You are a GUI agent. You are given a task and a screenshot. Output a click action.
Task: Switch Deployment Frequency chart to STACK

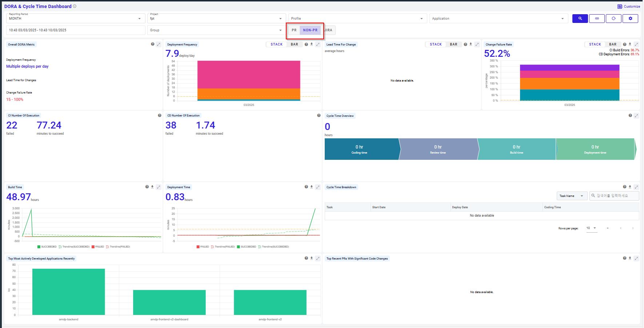point(276,44)
